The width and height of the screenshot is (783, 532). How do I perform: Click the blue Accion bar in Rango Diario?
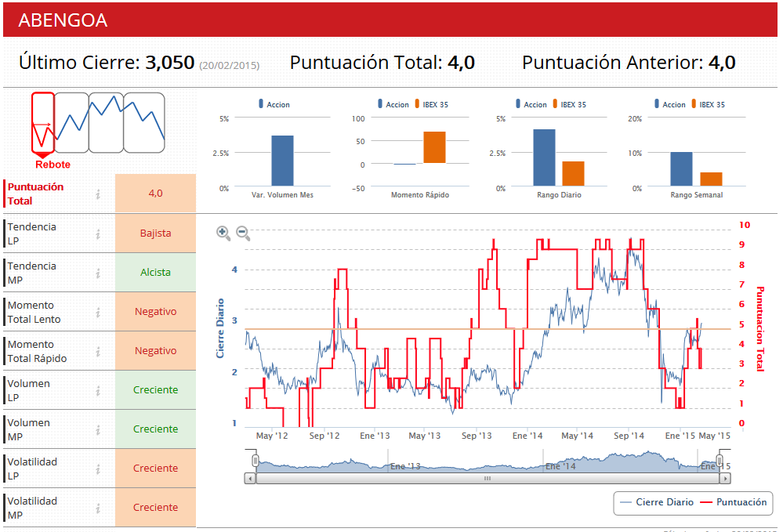(x=544, y=157)
